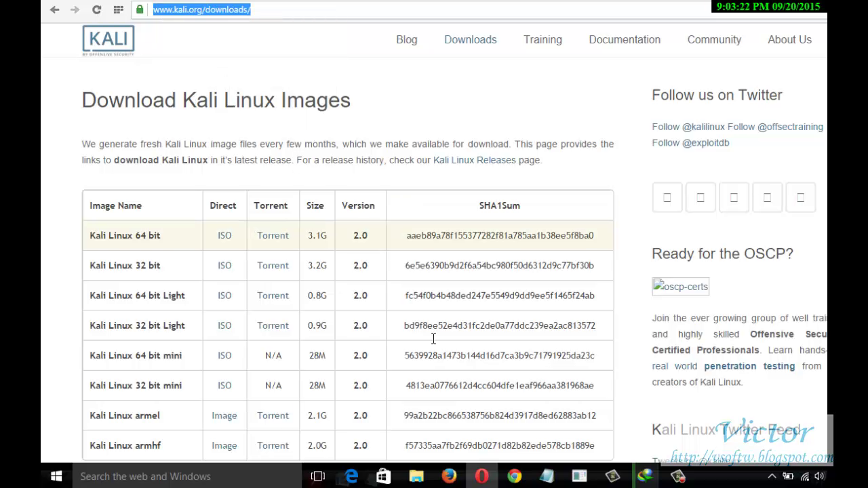Open the penetration testing link
This screenshot has width=868, height=488.
[x=749, y=366]
